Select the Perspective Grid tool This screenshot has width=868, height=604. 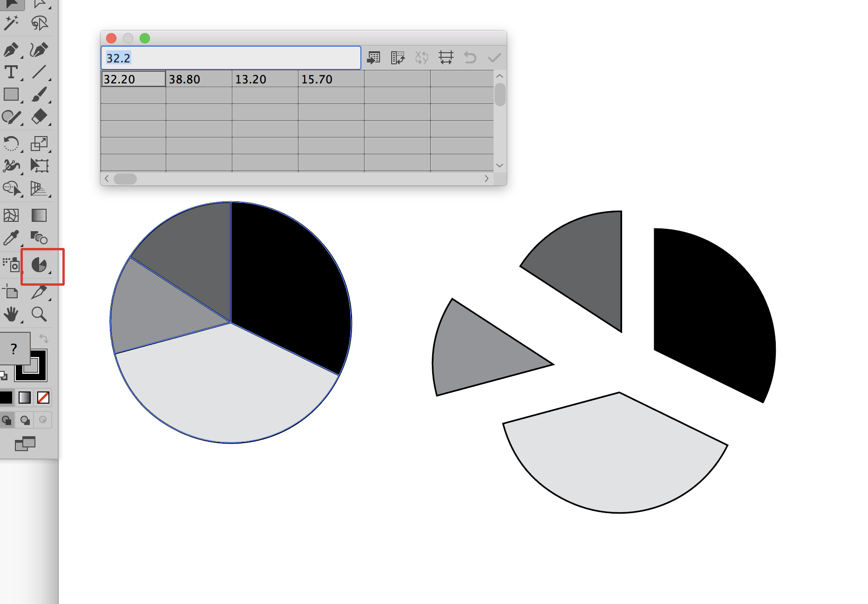pyautogui.click(x=39, y=189)
